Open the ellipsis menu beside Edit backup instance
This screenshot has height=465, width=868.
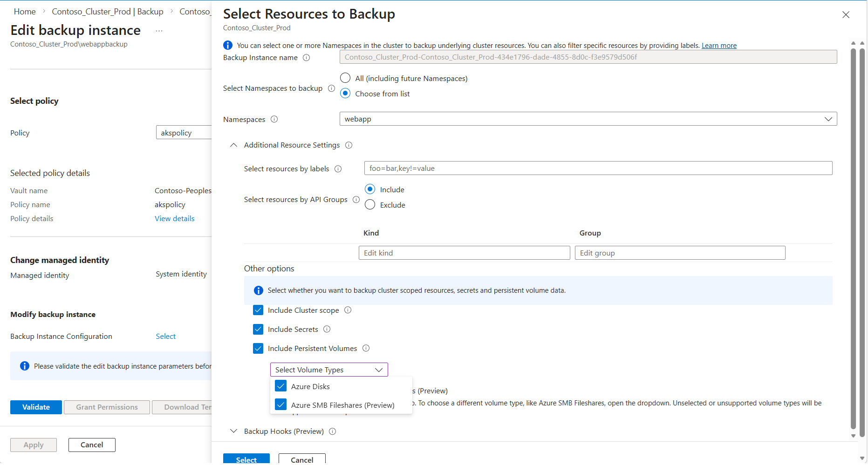point(159,31)
